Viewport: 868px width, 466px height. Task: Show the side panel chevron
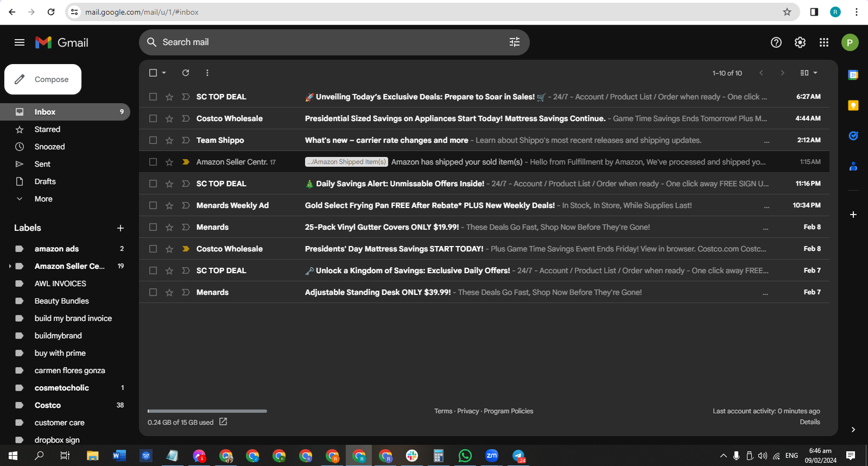click(853, 430)
